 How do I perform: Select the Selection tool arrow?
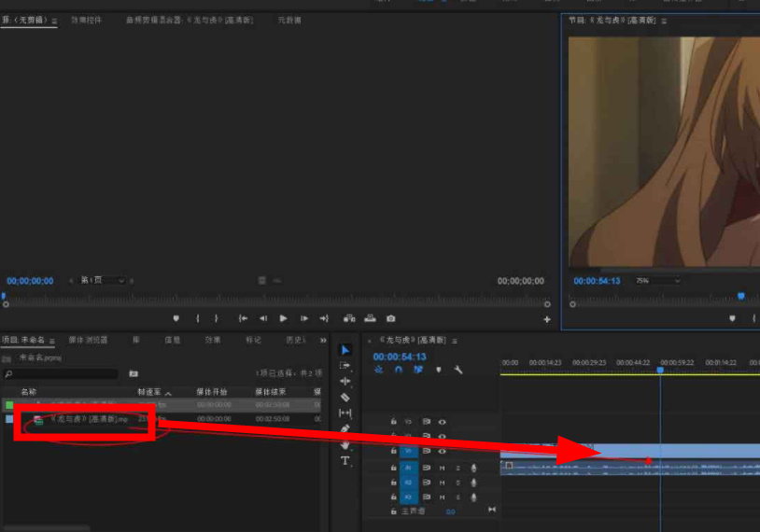(345, 350)
